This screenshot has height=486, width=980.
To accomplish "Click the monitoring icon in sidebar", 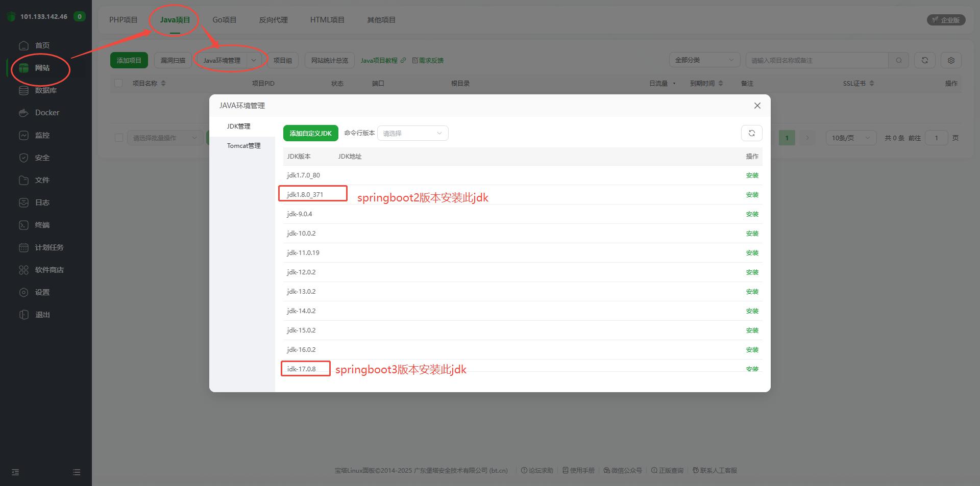I will coord(23,135).
